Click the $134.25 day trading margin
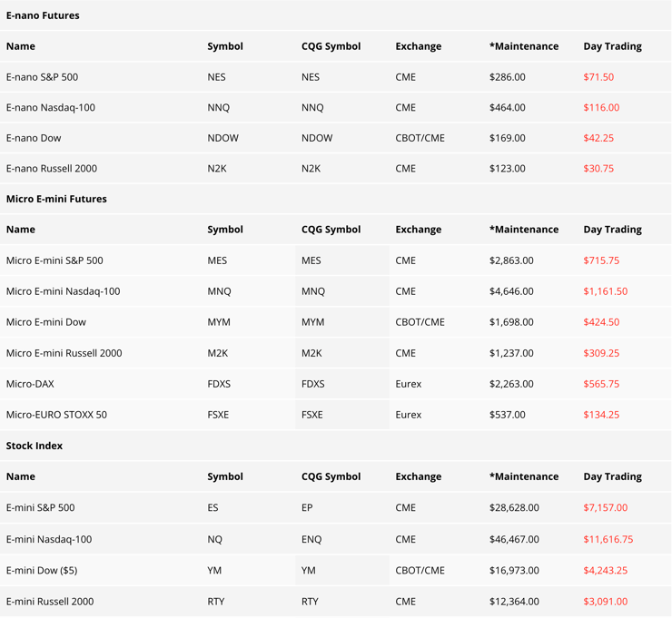This screenshot has width=672, height=618. pos(601,415)
